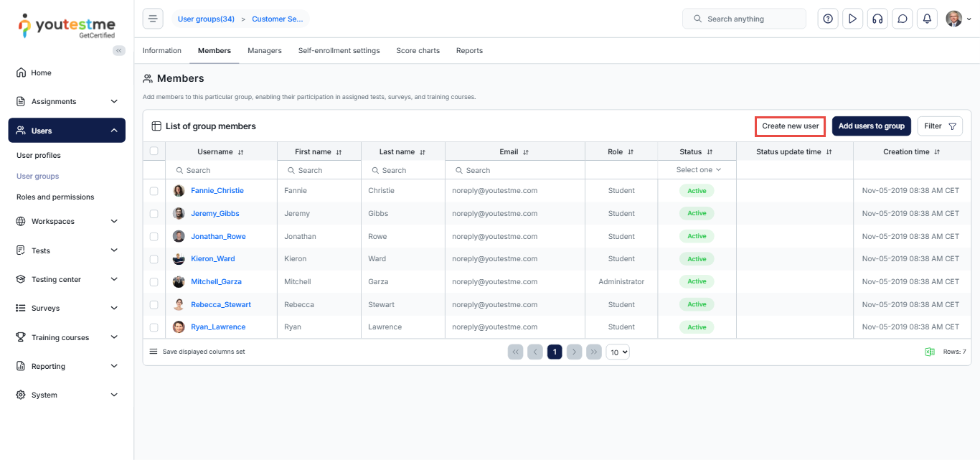Open rows-per-page dropdown showing 10
980x460 pixels.
tap(618, 352)
